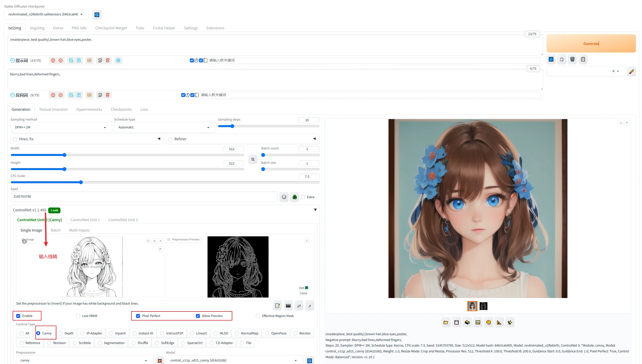Switch to the Multi-Inputs tab
The width and height of the screenshot is (642, 364).
[x=79, y=230]
